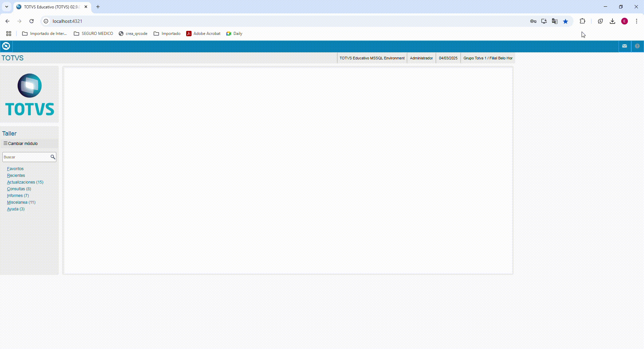Expand Actualizaciones (15)
644x349 pixels.
coord(25,182)
